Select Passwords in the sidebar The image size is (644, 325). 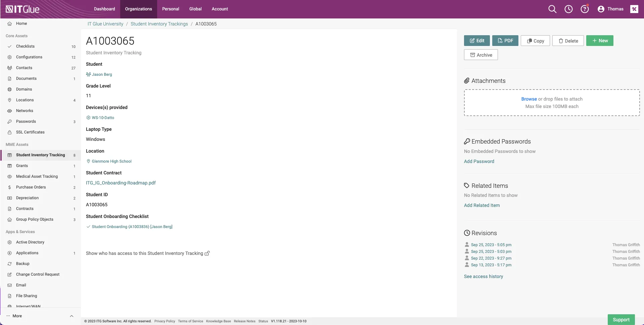(x=26, y=121)
